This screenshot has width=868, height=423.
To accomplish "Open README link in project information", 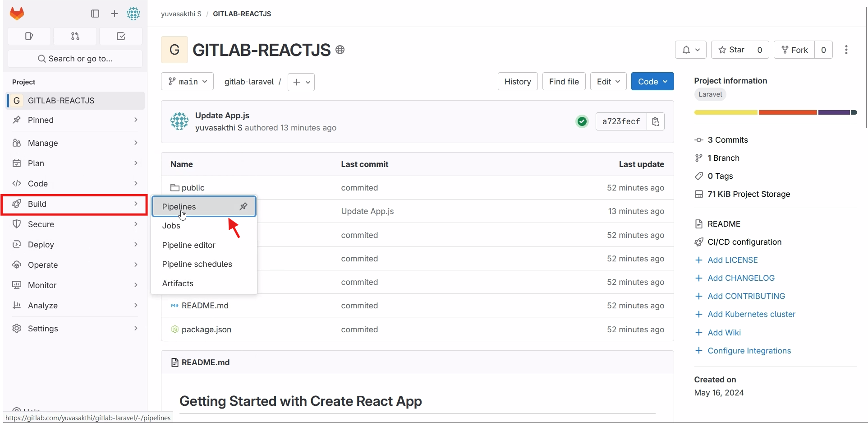I will click(x=724, y=224).
